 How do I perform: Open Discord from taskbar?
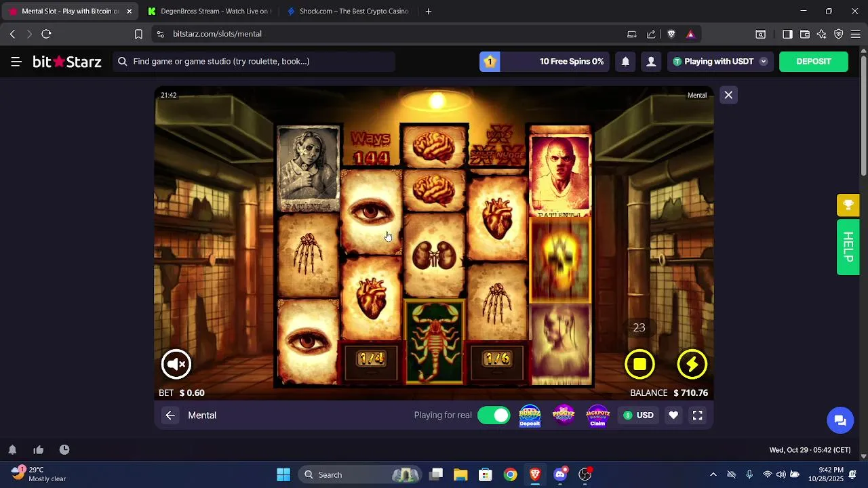pyautogui.click(x=560, y=474)
